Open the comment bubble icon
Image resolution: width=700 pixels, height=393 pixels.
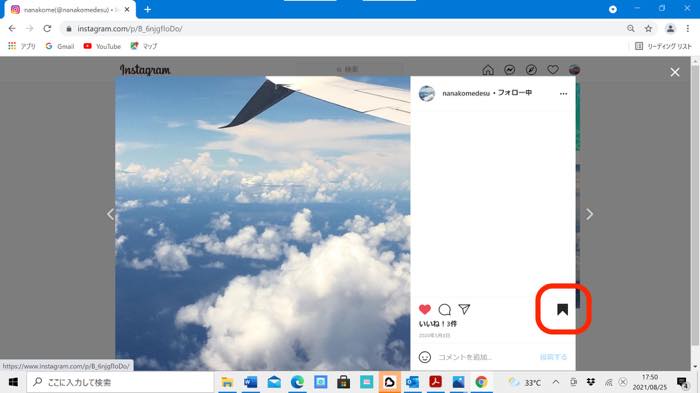[444, 309]
